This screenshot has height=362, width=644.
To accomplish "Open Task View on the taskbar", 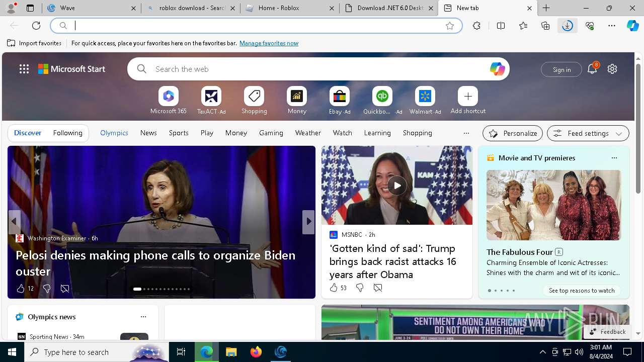I will (182, 352).
